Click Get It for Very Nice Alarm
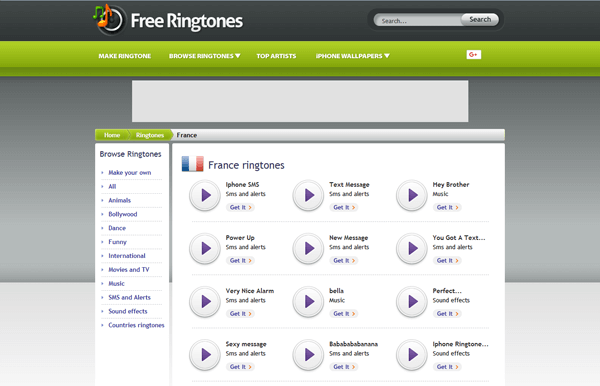600x386 pixels. 240,314
